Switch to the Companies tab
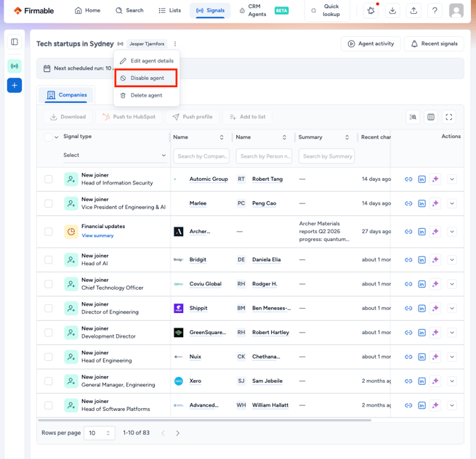 pos(67,95)
